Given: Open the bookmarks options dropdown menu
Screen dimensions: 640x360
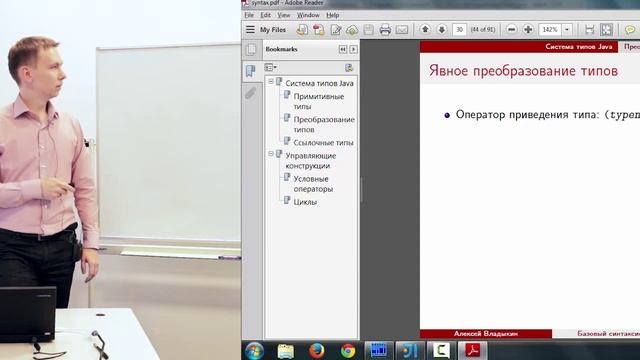Looking at the screenshot, I should [x=270, y=67].
